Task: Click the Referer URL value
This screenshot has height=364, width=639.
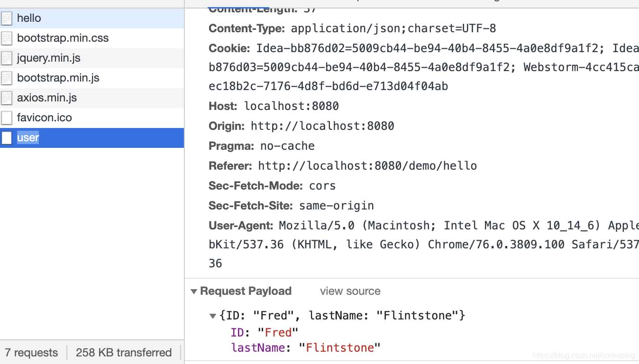Action: [367, 166]
